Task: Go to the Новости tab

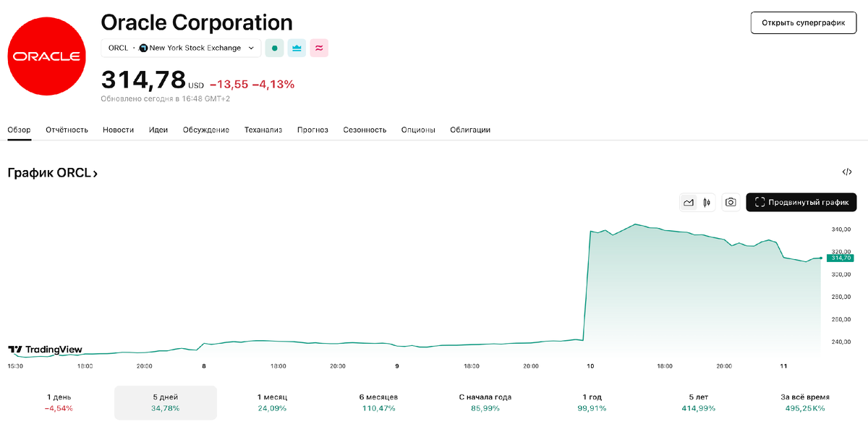Action: (x=118, y=130)
